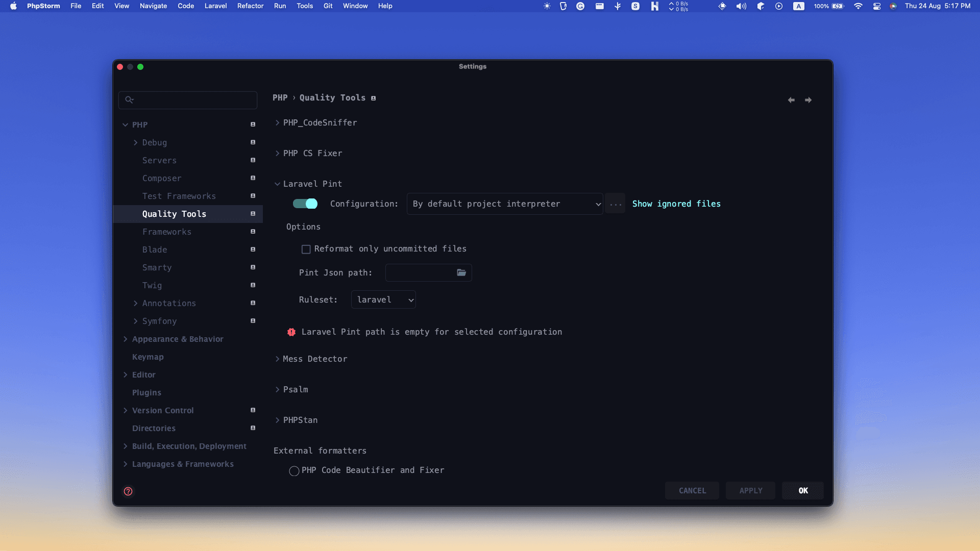The width and height of the screenshot is (980, 551).
Task: Click the forward navigation arrow icon
Action: (x=808, y=100)
